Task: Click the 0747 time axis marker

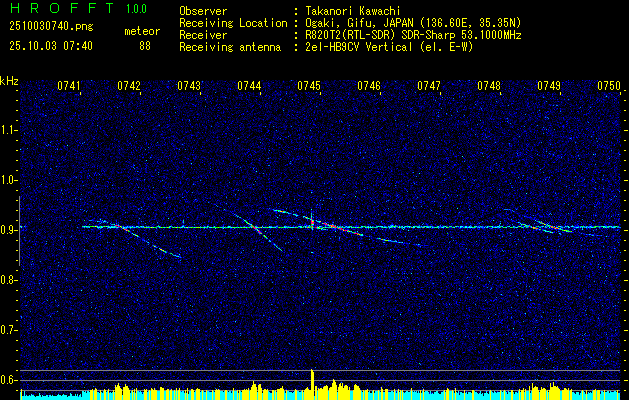Action: pyautogui.click(x=429, y=86)
